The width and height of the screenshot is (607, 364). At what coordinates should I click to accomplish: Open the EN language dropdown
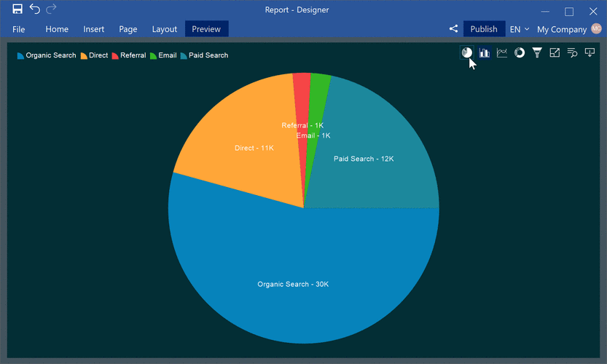519,29
